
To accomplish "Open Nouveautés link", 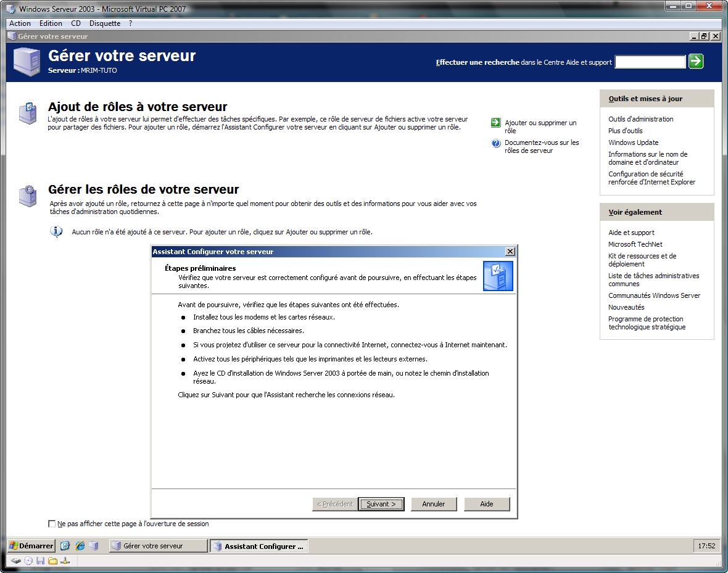I will [626, 307].
